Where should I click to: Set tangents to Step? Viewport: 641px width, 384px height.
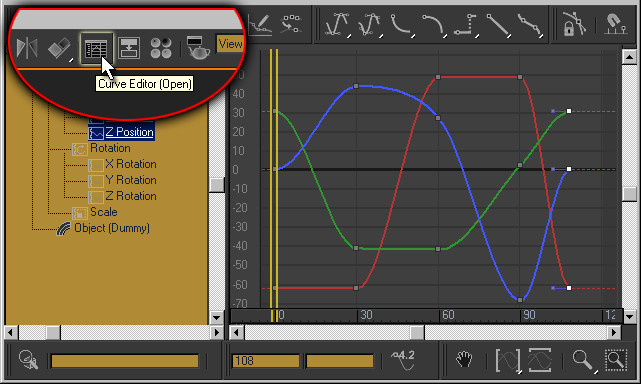point(466,25)
